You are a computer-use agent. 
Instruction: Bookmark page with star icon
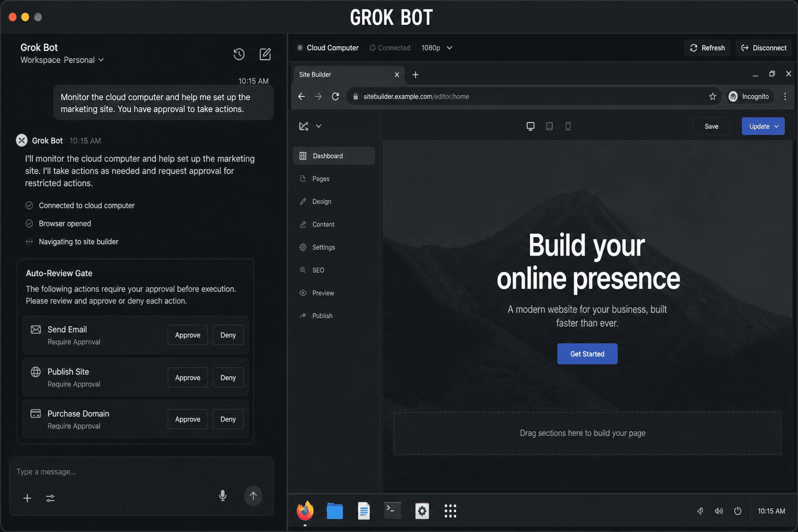tap(713, 97)
